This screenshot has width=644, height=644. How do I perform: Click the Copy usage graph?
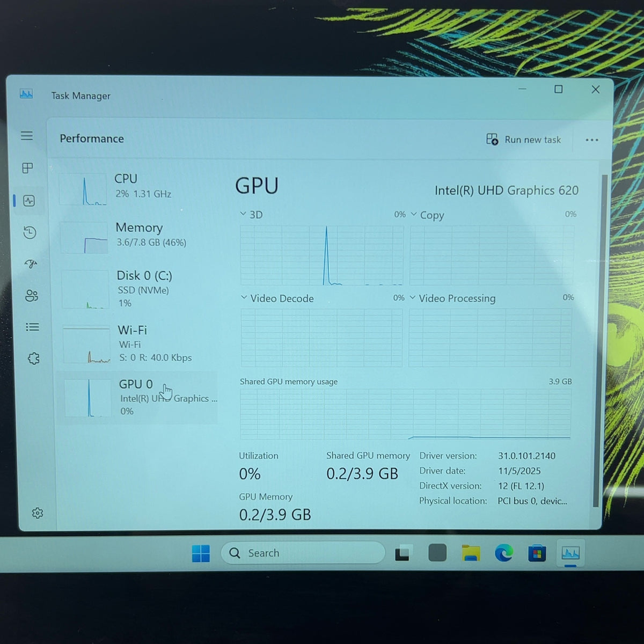click(492, 255)
